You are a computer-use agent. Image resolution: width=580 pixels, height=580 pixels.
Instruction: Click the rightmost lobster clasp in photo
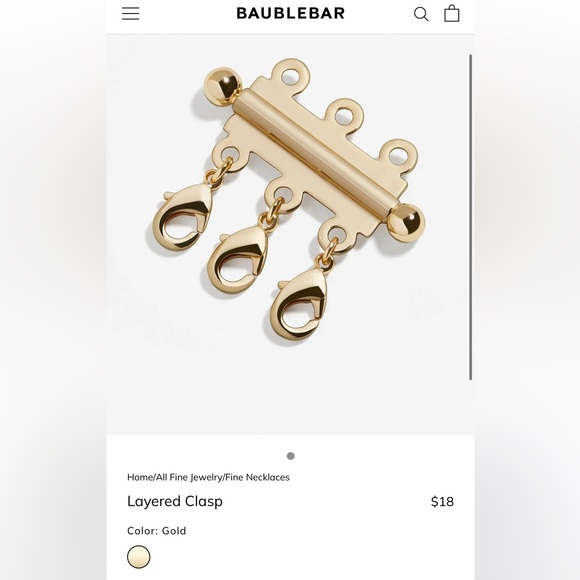[299, 303]
